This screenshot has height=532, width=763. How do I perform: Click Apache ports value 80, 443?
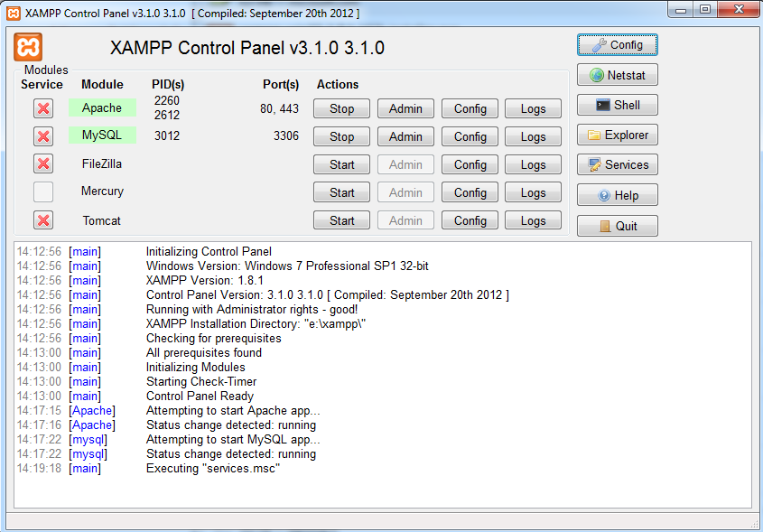coord(279,108)
